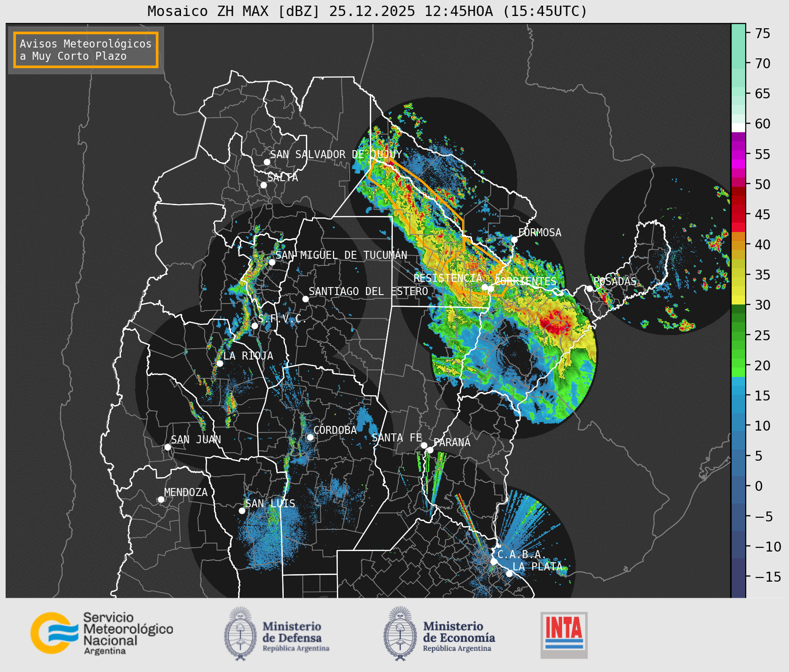Click the Corrientes city label
Screen dimensions: 789x672
[x=526, y=281]
